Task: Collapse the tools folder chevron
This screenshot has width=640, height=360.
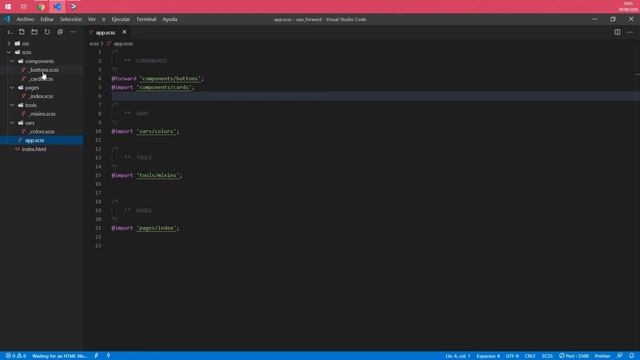Action: 12,105
